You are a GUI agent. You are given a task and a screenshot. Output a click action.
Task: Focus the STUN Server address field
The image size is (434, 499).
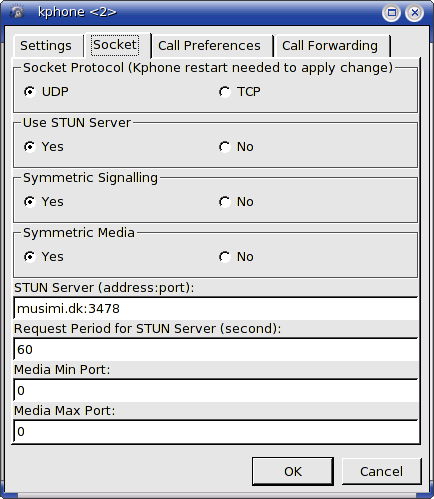click(216, 308)
